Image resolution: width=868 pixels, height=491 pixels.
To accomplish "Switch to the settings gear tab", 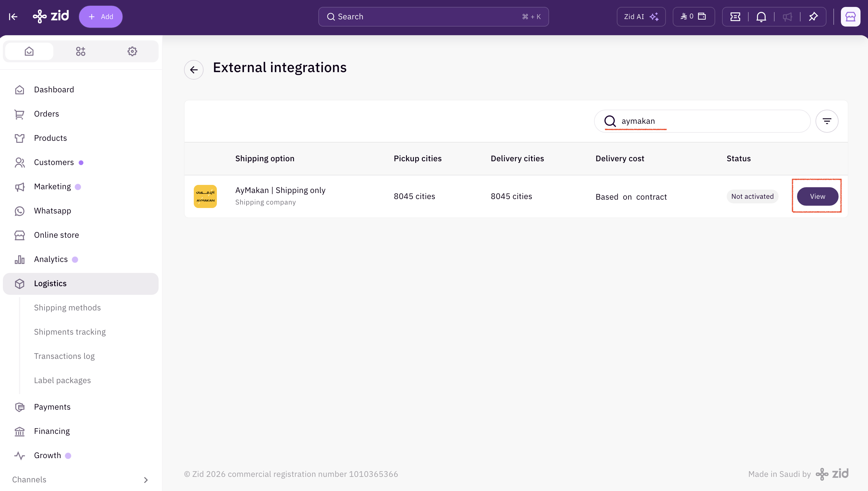I will (132, 51).
